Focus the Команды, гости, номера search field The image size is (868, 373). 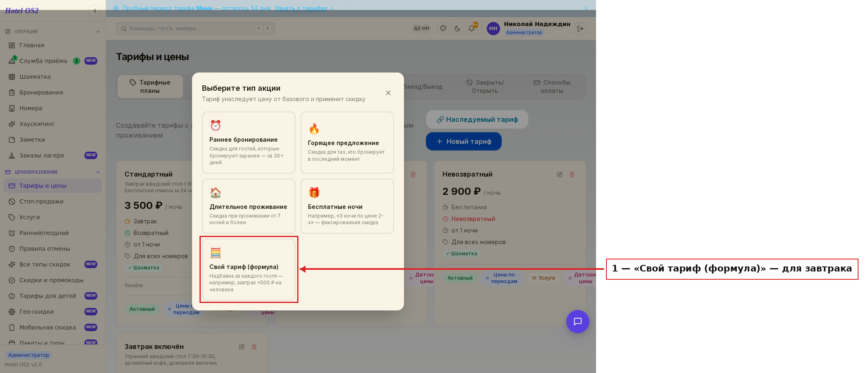pyautogui.click(x=195, y=29)
